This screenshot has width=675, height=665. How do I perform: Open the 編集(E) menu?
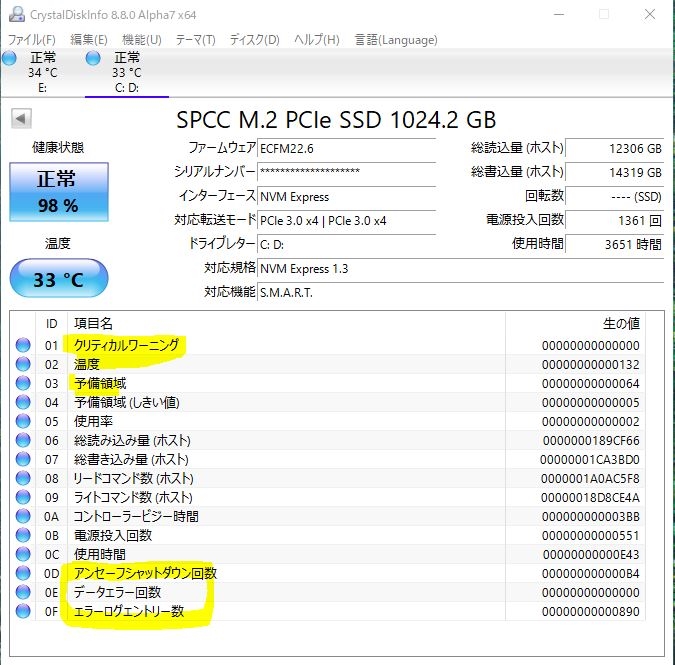[x=89, y=40]
